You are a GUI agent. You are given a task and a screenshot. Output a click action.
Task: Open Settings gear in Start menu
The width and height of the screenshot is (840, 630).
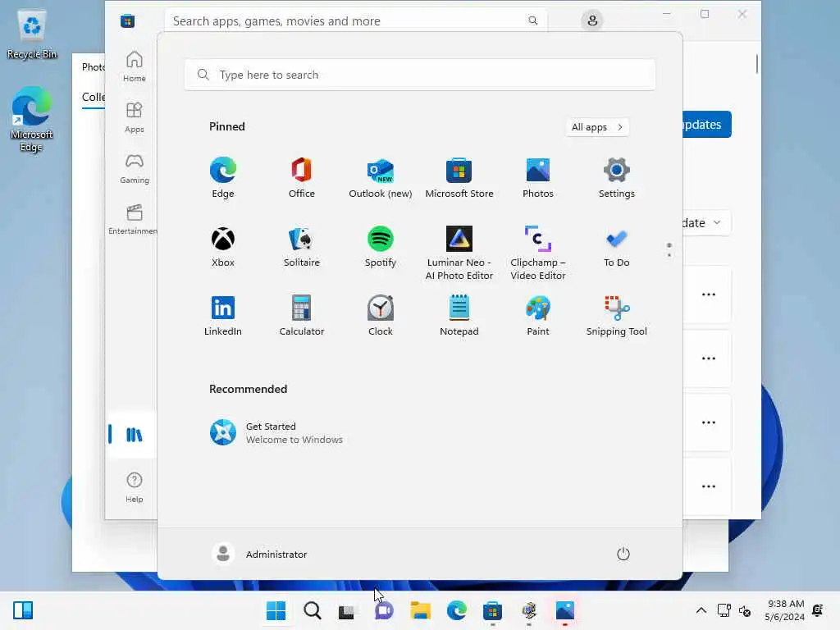(617, 178)
